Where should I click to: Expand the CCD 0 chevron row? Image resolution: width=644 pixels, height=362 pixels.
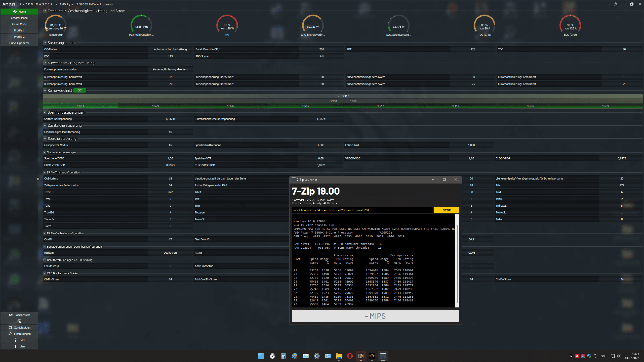[338, 96]
